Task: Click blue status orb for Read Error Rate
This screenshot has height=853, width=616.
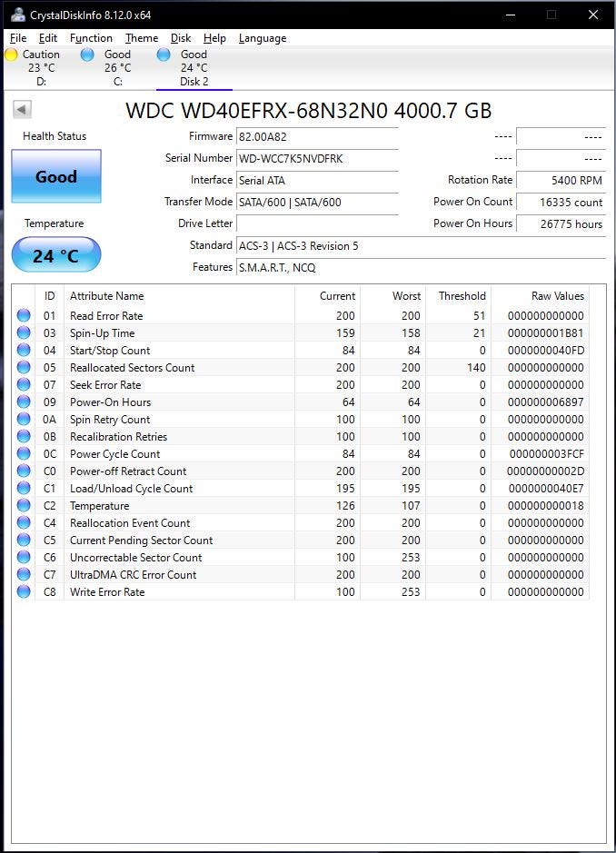Action: tap(24, 315)
